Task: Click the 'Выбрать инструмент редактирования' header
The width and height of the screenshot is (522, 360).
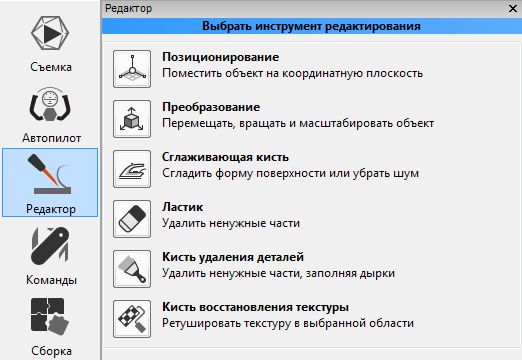Action: (311, 26)
